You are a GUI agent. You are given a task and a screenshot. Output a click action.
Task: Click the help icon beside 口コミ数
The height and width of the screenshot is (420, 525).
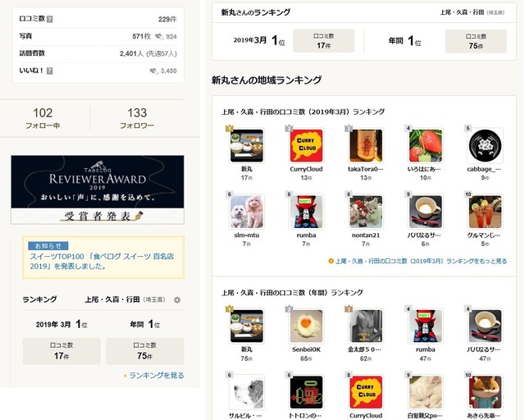coord(49,19)
